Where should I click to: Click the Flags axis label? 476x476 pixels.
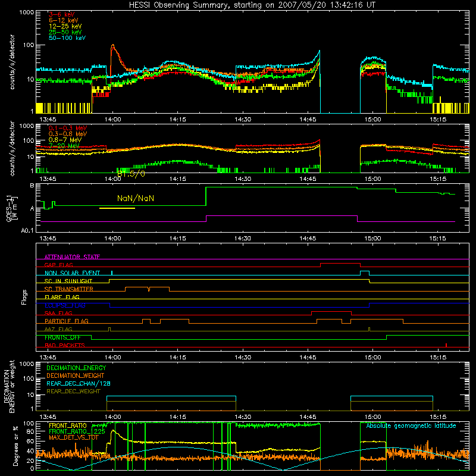pyautogui.click(x=24, y=297)
